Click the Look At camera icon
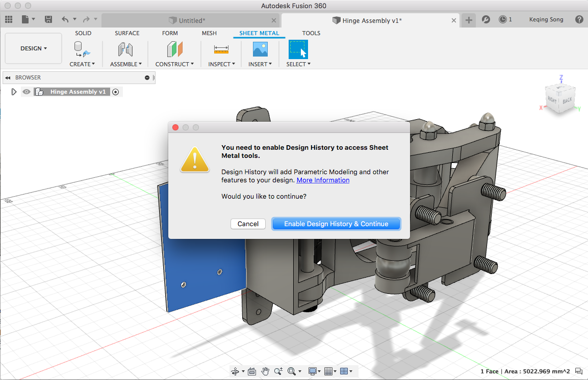Image resolution: width=588 pixels, height=380 pixels. coord(251,371)
